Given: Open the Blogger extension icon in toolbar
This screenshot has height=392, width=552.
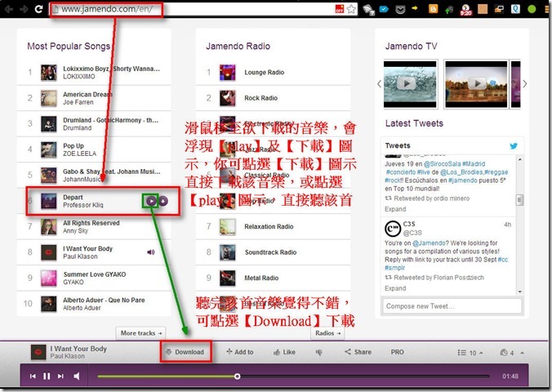Looking at the screenshot, I should pyautogui.click(x=433, y=9).
